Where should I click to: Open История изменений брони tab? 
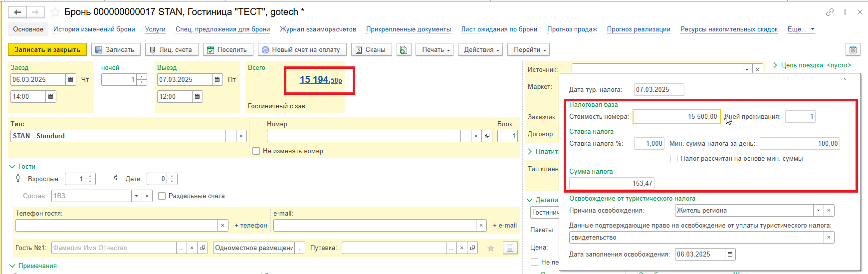[x=94, y=29]
